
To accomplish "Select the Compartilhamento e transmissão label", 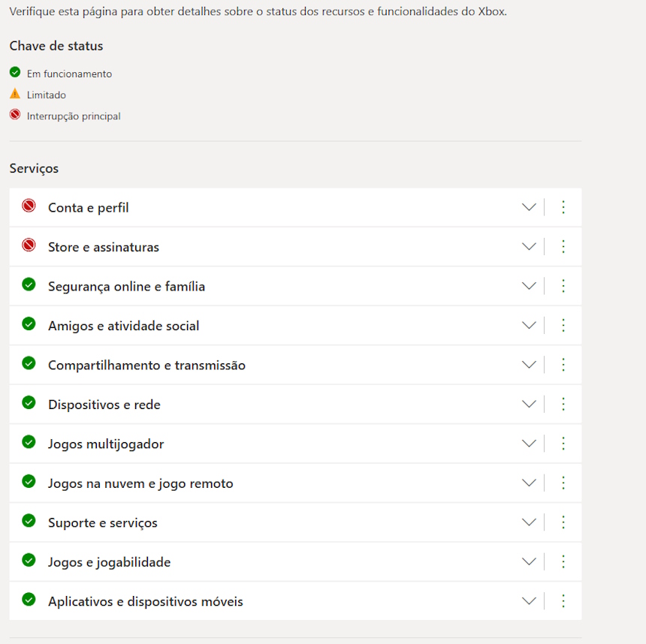I will click(146, 366).
